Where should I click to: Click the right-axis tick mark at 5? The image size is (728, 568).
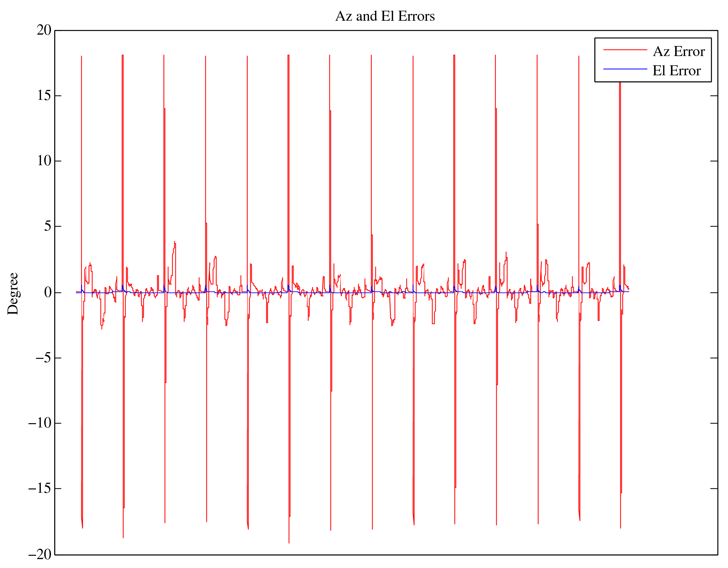(x=714, y=226)
